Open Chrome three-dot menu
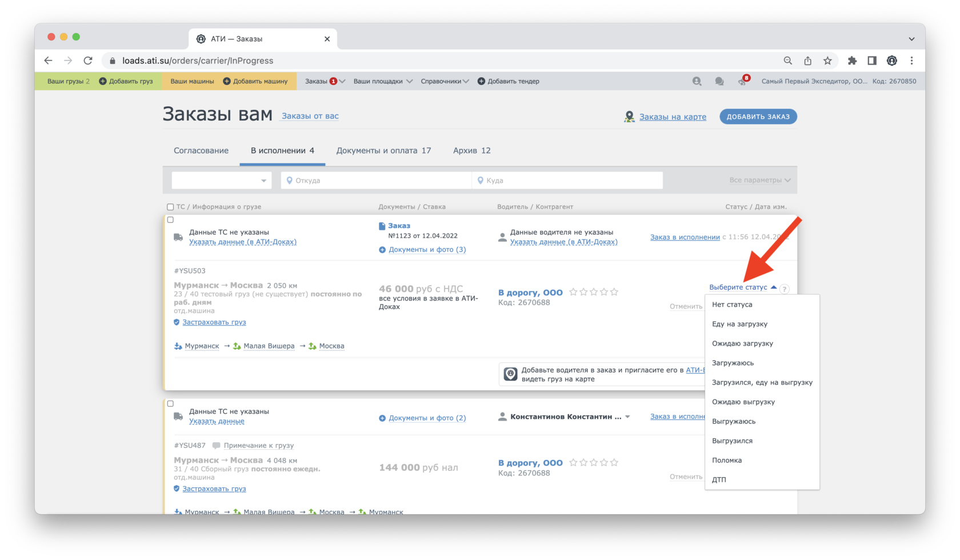 click(x=911, y=61)
